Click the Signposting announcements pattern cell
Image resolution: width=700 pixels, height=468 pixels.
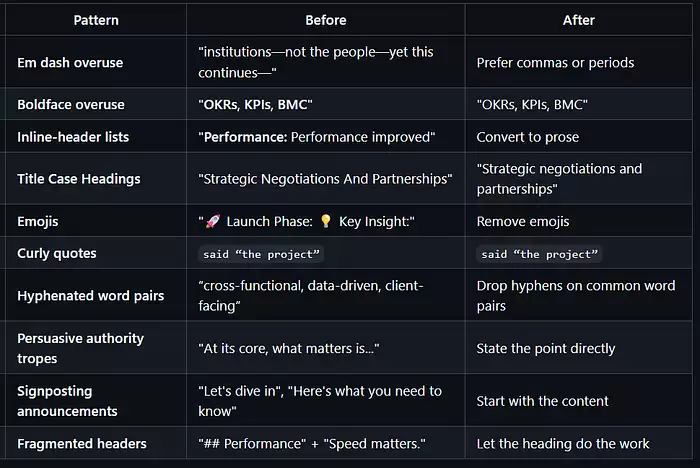(68, 401)
